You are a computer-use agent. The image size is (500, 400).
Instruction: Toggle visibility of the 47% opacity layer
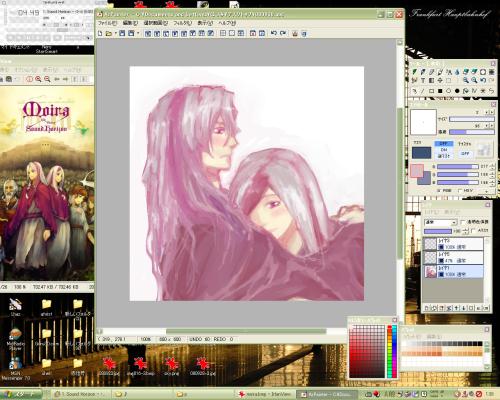click(441, 261)
